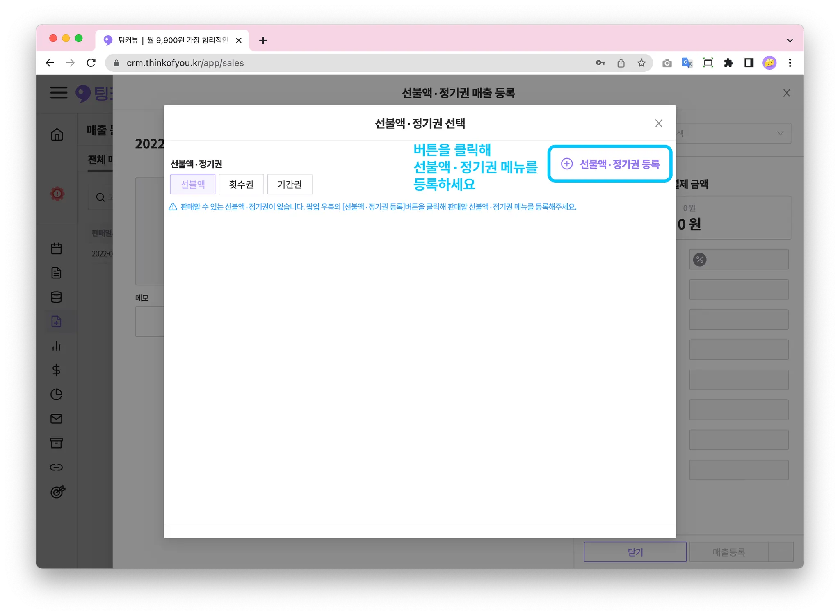Viewport: 840px width, 616px height.
Task: Expand the browser tab list chevron
Action: click(x=790, y=40)
